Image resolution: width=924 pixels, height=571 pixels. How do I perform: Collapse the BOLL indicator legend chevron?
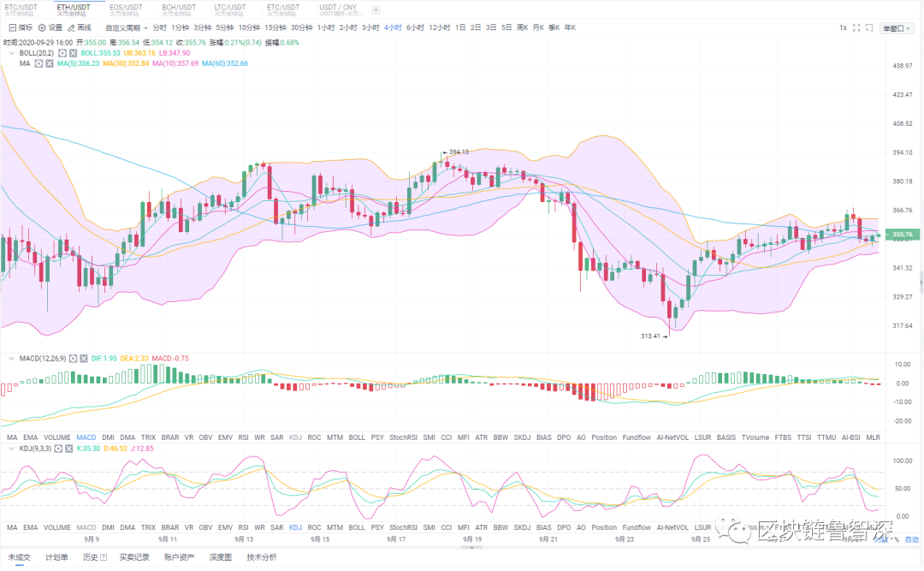[11, 53]
